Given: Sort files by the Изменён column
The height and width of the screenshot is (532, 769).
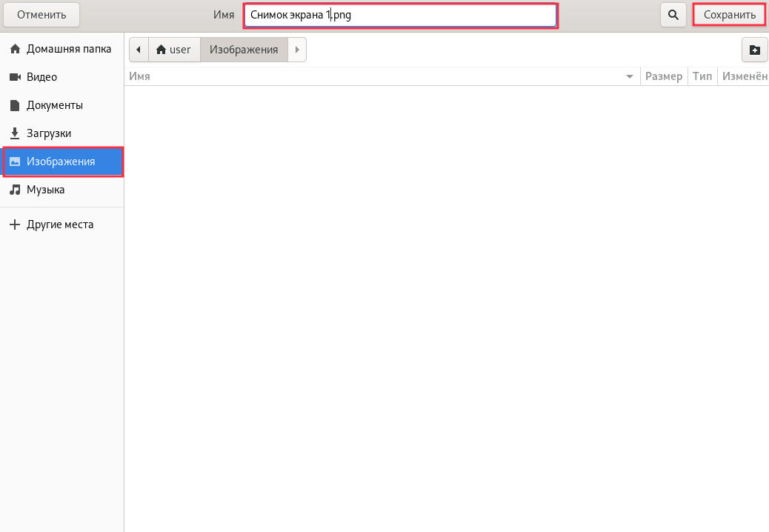Looking at the screenshot, I should (x=744, y=76).
